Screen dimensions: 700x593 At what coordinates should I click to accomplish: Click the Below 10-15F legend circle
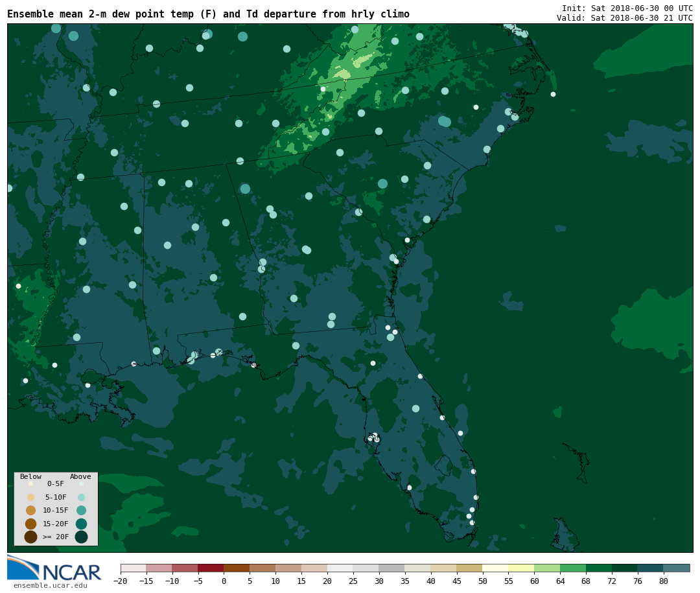point(31,510)
